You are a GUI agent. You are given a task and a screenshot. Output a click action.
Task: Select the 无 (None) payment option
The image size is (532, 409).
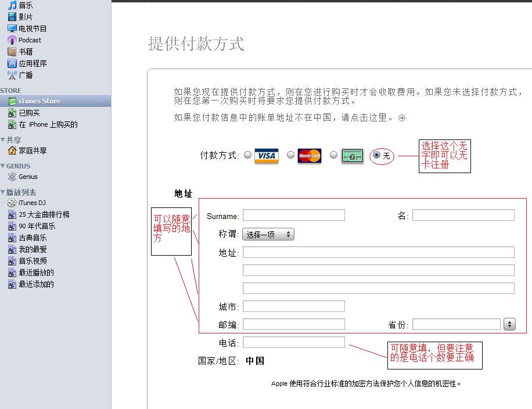click(x=377, y=156)
